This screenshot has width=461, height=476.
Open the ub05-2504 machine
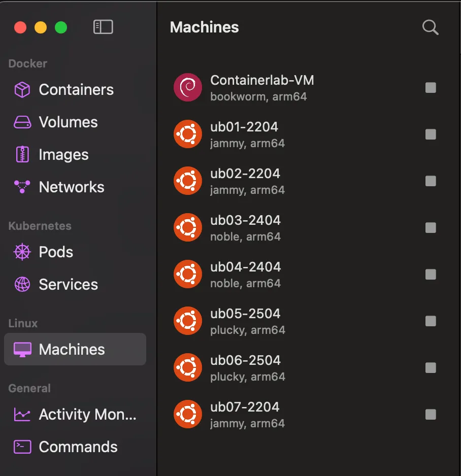coord(245,321)
